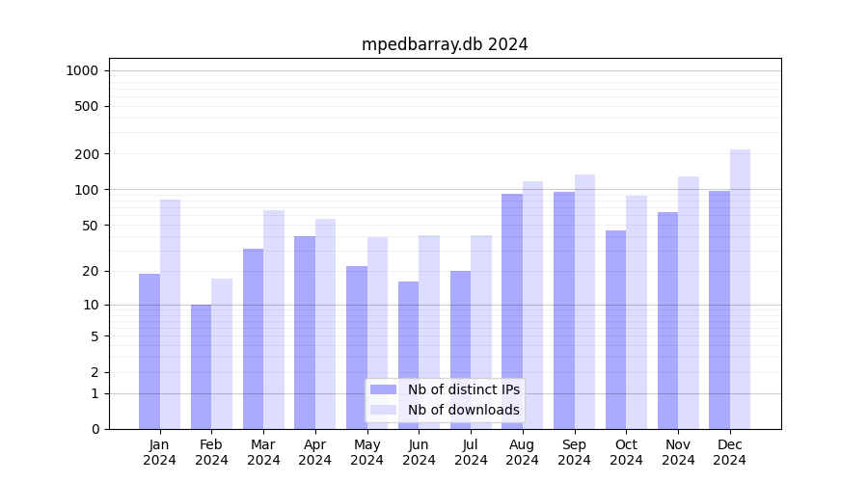Select the 'Nb of distinct IPs' legend label
Image resolution: width=868 pixels, height=482 pixels.
[463, 389]
